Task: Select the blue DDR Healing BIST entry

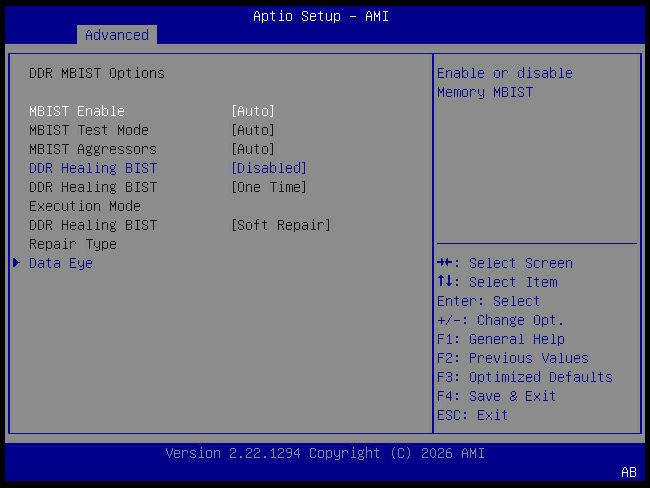Action: (93, 168)
